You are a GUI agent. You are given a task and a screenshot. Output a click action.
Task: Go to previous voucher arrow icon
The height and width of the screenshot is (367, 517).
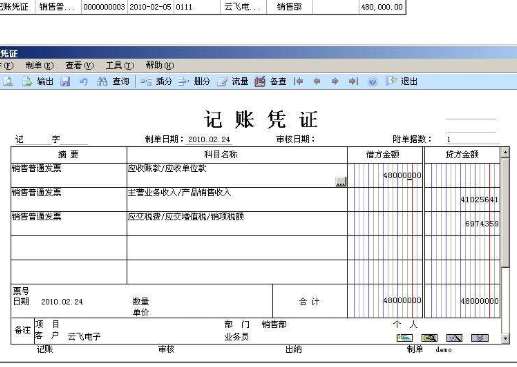[x=317, y=81]
